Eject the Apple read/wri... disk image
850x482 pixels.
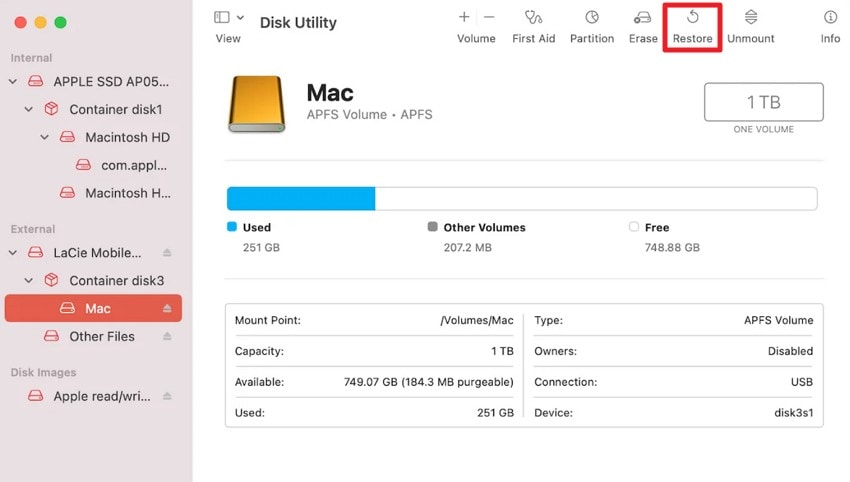[167, 396]
